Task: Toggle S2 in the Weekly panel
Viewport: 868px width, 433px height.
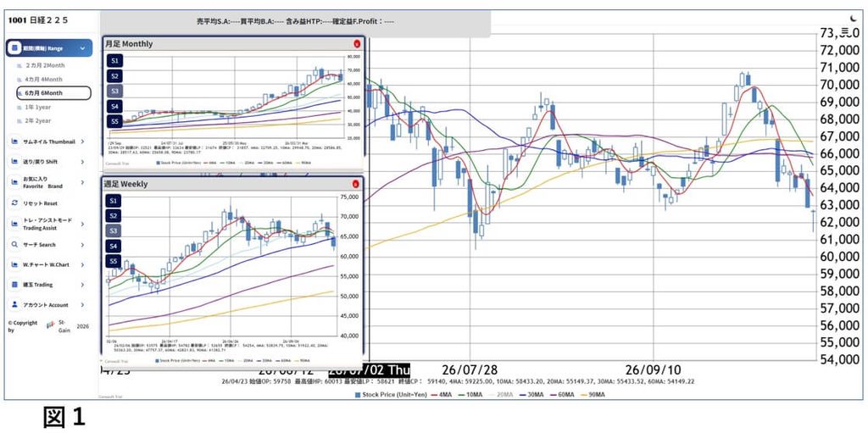Action: pos(113,215)
